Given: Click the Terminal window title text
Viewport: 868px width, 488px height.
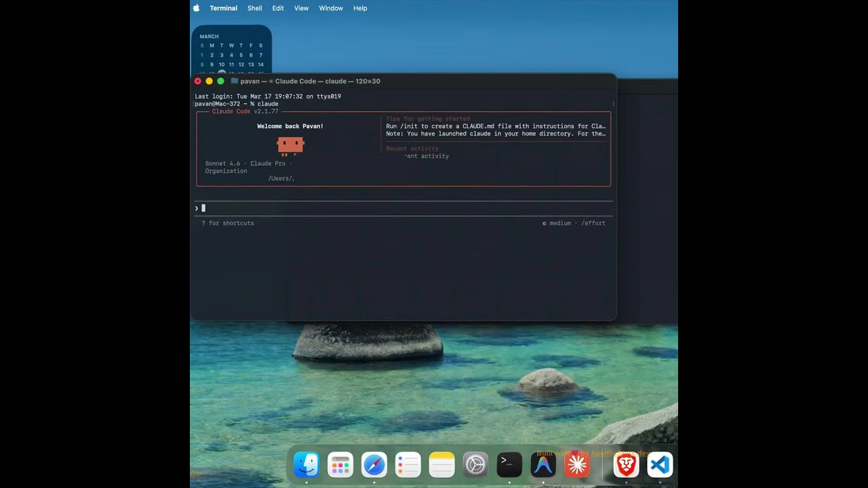Looking at the screenshot, I should pos(310,81).
